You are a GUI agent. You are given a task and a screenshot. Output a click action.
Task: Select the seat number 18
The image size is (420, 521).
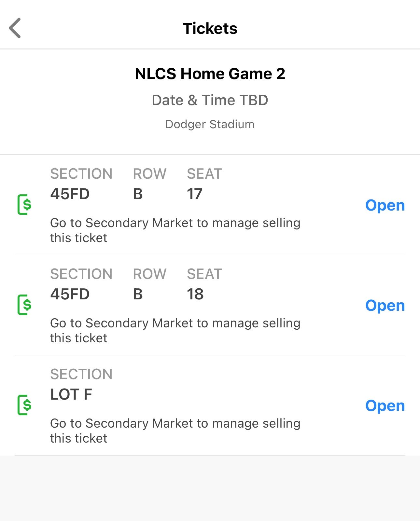pos(195,294)
